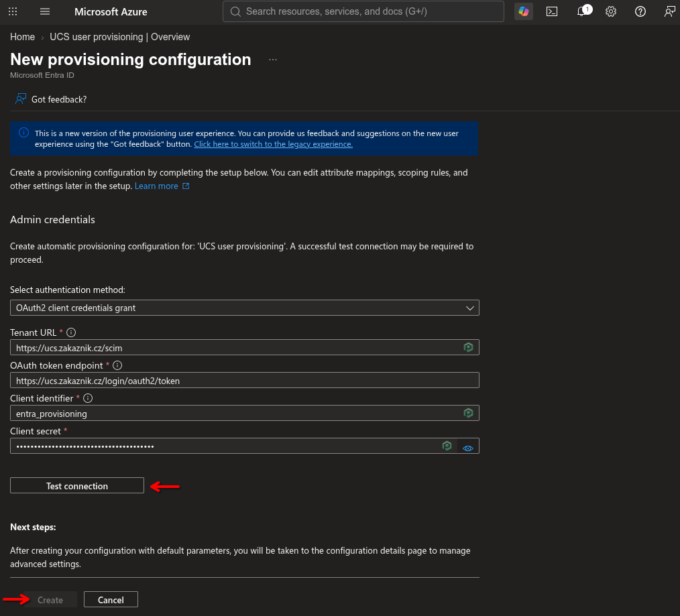This screenshot has height=616, width=680.
Task: Click the Cancel button
Action: [x=111, y=599]
